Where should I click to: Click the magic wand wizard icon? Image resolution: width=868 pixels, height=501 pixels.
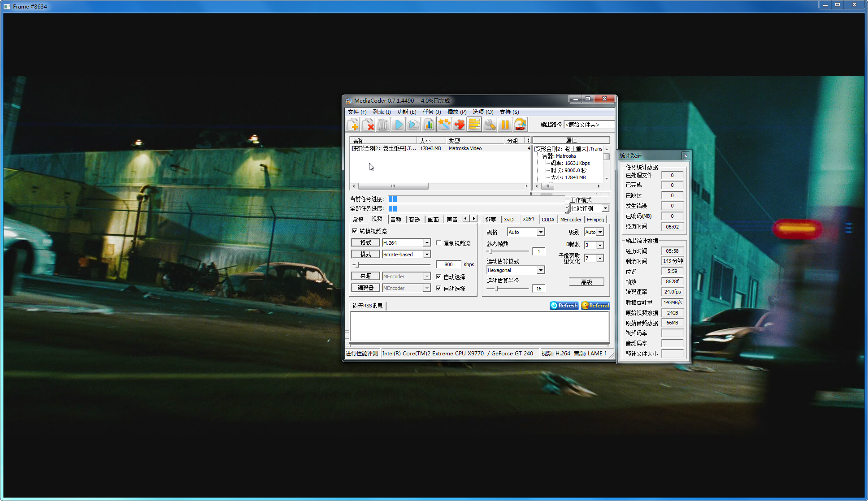(444, 125)
